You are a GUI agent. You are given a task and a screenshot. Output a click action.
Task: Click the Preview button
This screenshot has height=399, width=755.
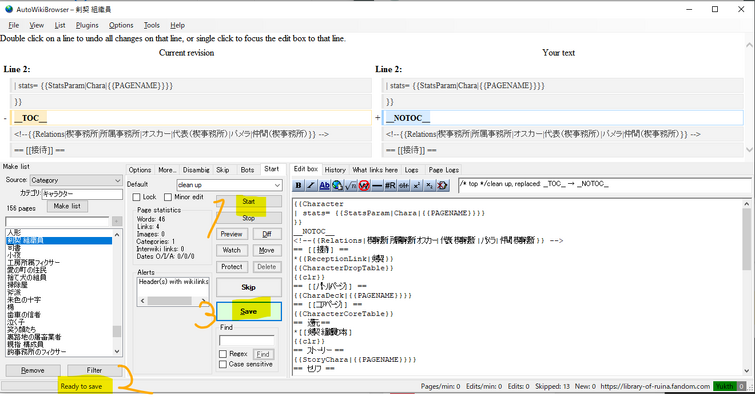232,234
